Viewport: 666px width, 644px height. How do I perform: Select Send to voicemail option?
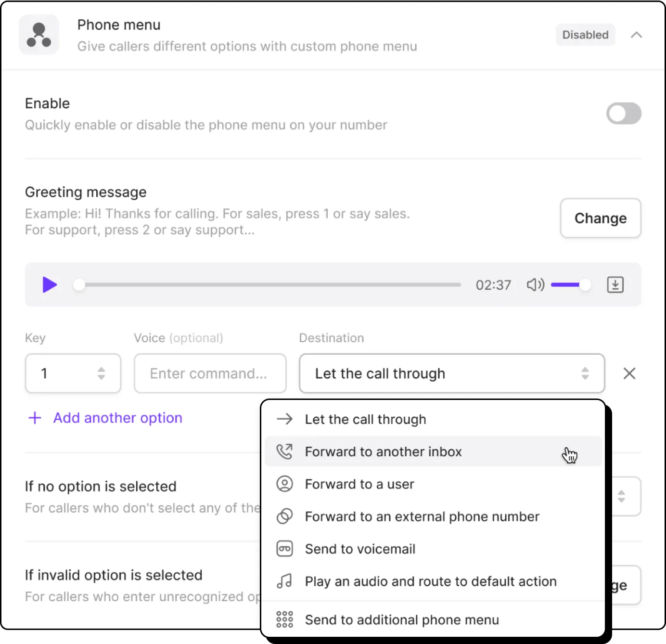click(x=434, y=549)
